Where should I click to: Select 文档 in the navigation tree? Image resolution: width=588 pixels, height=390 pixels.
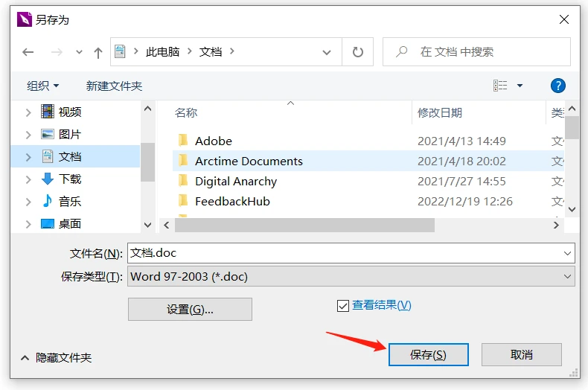click(x=70, y=156)
